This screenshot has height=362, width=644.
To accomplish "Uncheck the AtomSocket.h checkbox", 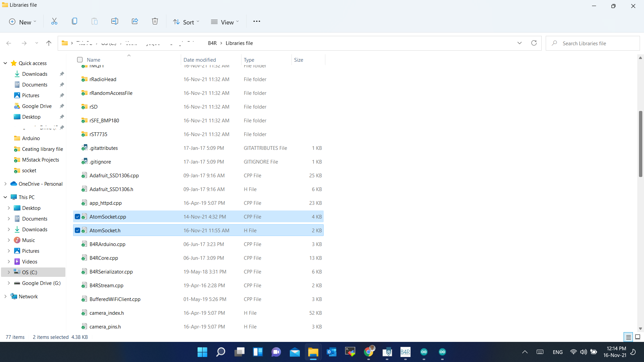I will coord(77,230).
